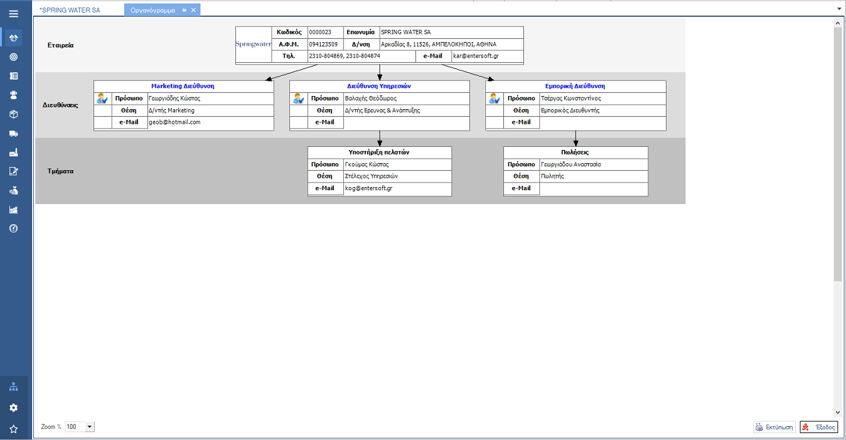Click person Γκούμας Κώστας

coord(367,164)
